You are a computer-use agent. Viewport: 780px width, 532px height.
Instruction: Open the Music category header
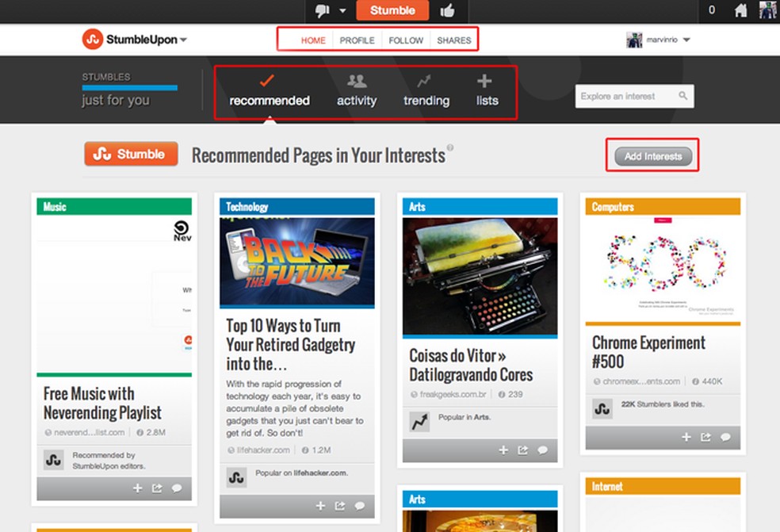pyautogui.click(x=114, y=206)
